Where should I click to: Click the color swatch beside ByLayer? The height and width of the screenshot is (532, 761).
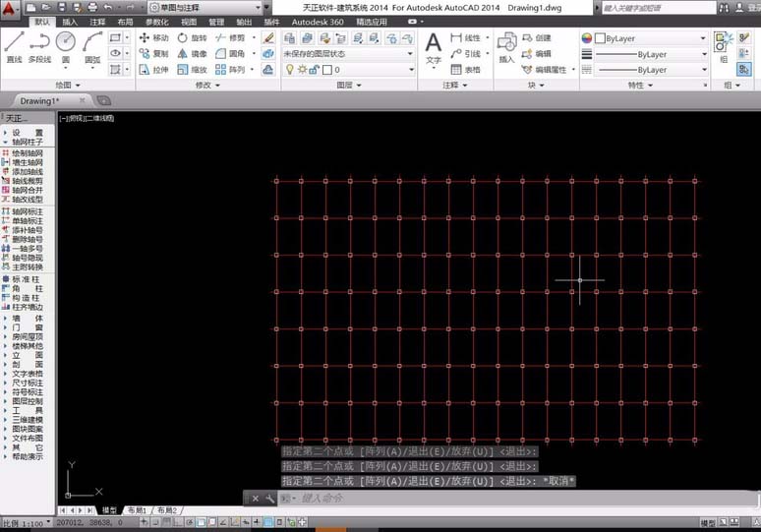600,38
